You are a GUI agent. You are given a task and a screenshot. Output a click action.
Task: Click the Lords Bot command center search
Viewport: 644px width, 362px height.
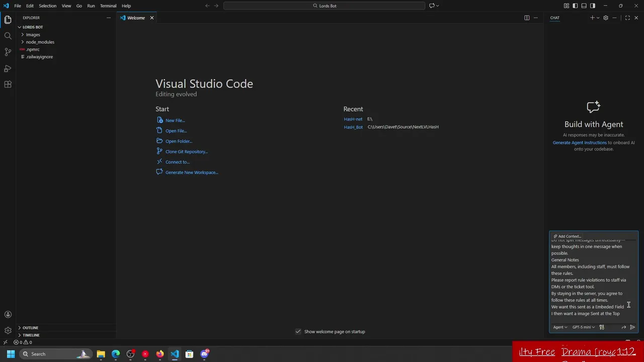click(x=325, y=6)
